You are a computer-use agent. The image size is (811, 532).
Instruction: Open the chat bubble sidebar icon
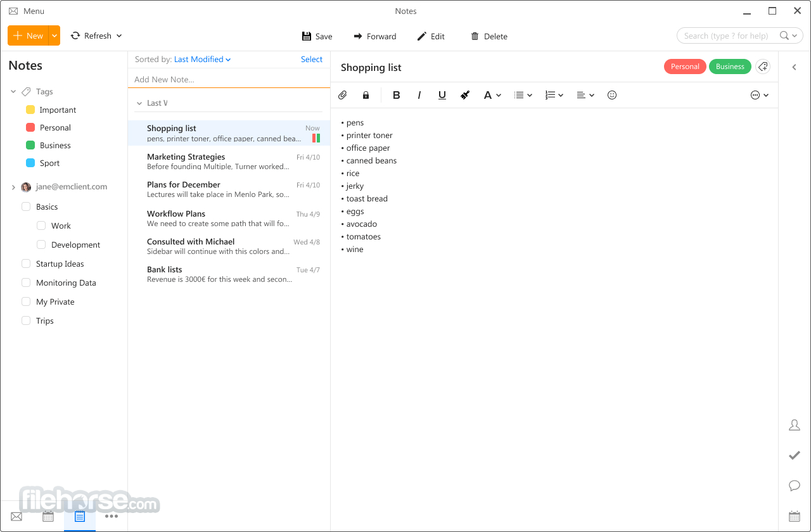click(795, 486)
